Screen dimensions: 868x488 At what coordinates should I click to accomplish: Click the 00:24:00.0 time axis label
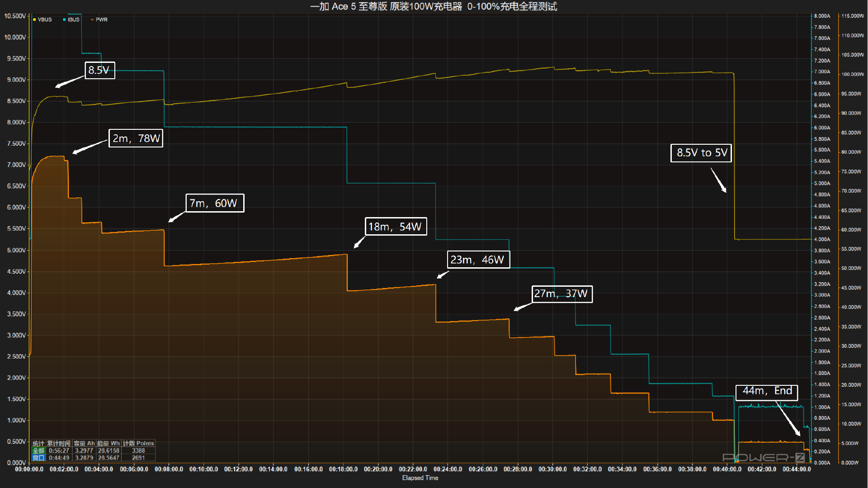pos(448,469)
